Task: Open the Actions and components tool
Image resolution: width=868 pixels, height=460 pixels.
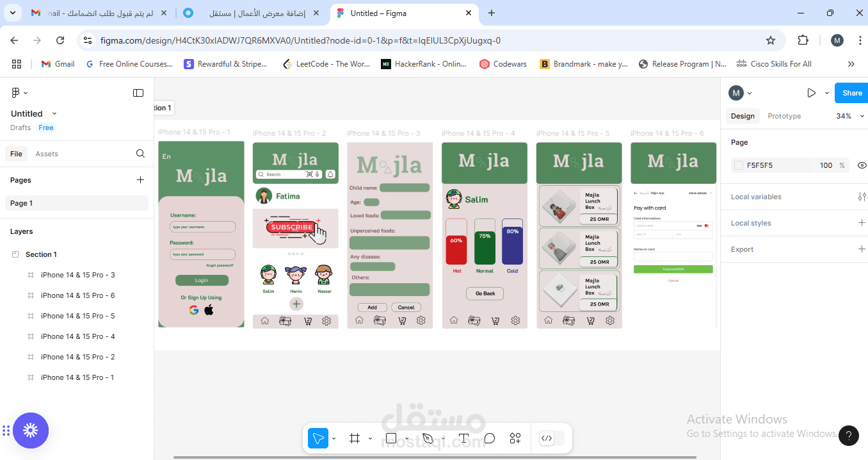Action: [x=515, y=438]
